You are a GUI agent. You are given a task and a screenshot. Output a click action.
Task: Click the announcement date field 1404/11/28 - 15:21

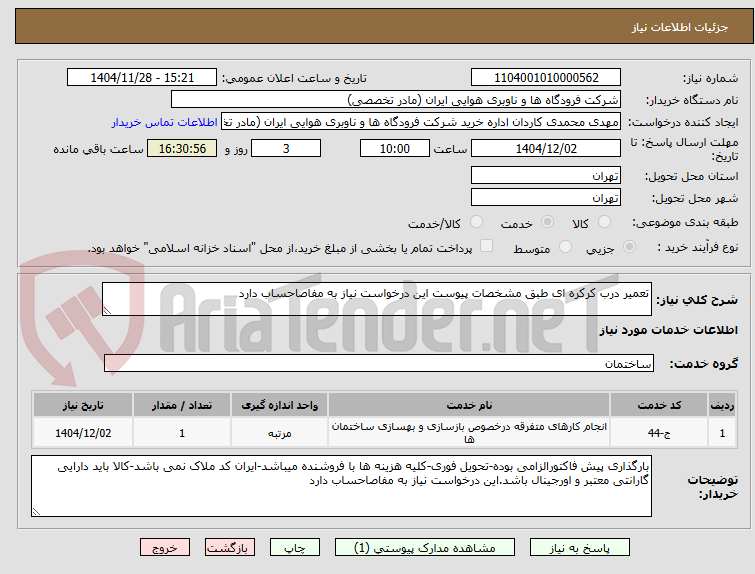pos(142,78)
